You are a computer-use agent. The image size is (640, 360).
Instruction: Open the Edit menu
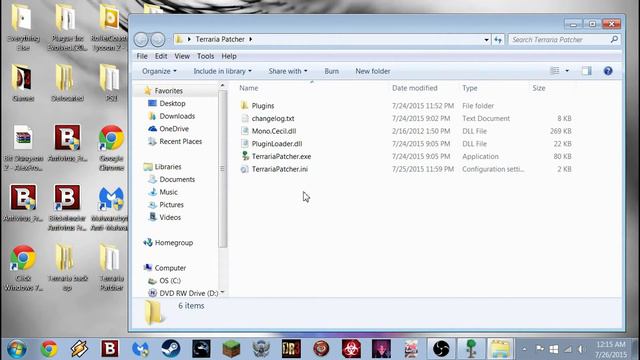161,56
